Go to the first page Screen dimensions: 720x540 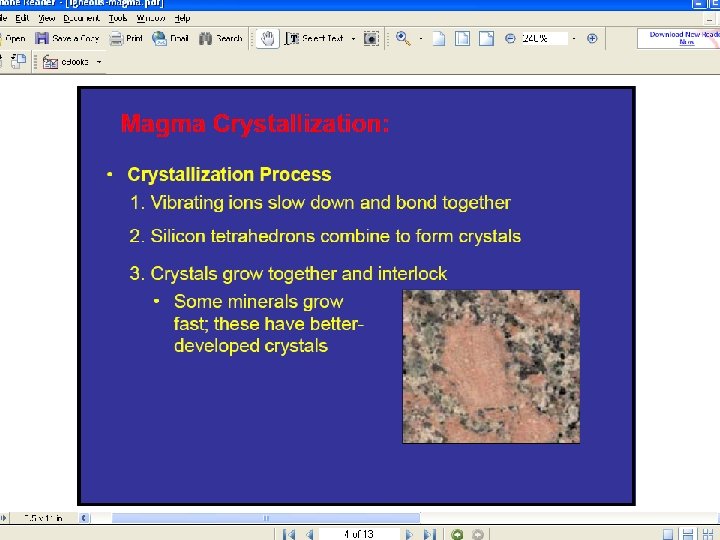click(289, 534)
